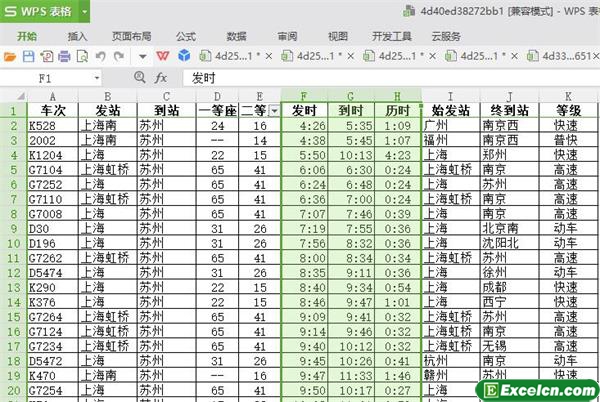Click the Print icon in toolbar
The image size is (600, 402).
click(64, 57)
